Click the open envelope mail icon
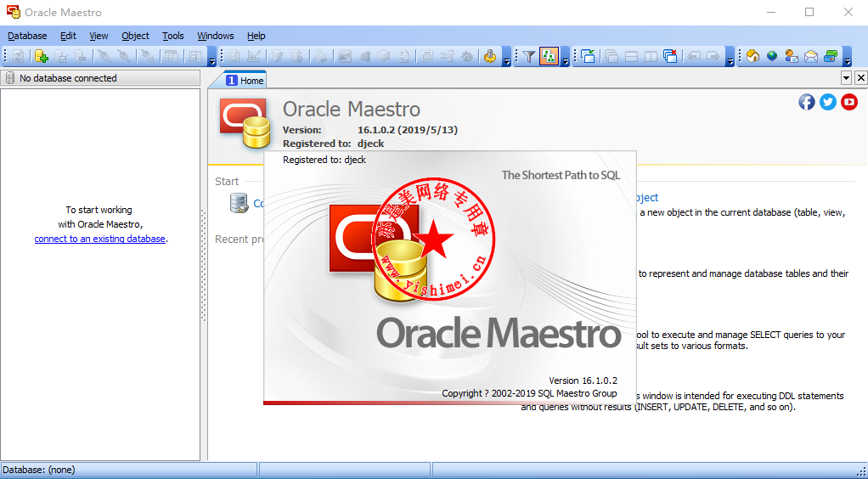 click(811, 56)
